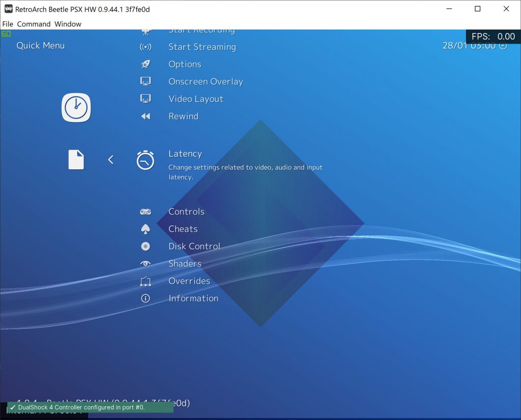The height and width of the screenshot is (420, 521).
Task: Open the Rewind entry
Action: [x=183, y=116]
